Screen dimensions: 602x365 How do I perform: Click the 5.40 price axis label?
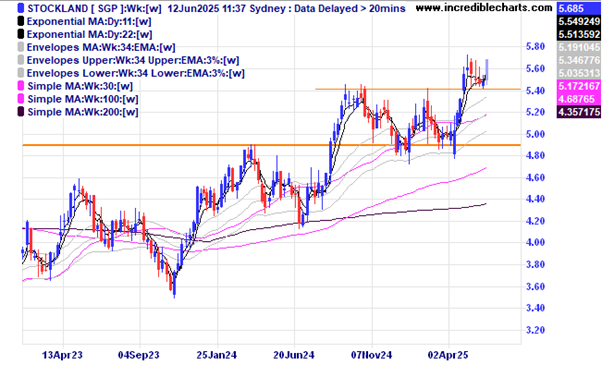535,91
